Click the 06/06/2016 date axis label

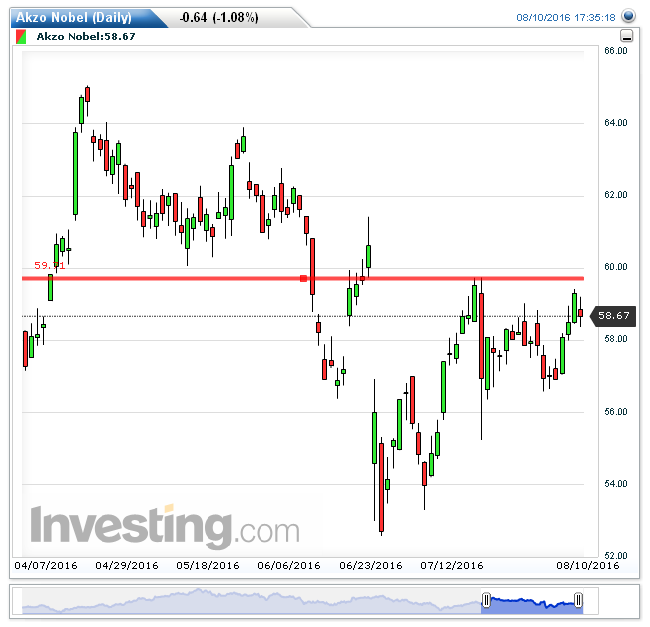click(x=289, y=566)
